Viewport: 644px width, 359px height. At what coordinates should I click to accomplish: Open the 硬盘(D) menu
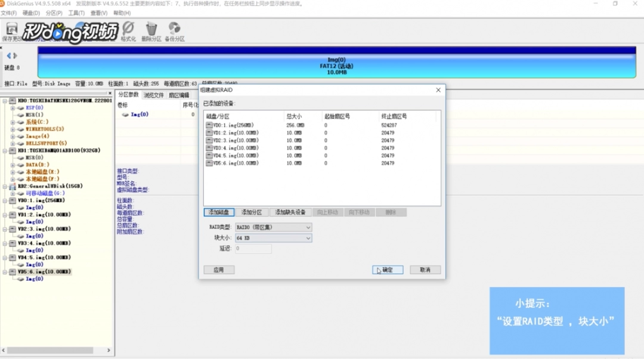coord(32,13)
